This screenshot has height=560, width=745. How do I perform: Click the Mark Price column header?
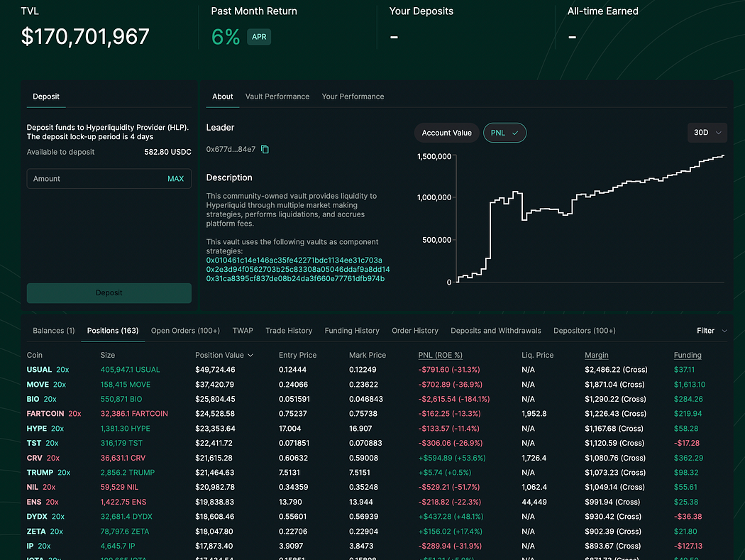[x=368, y=355]
